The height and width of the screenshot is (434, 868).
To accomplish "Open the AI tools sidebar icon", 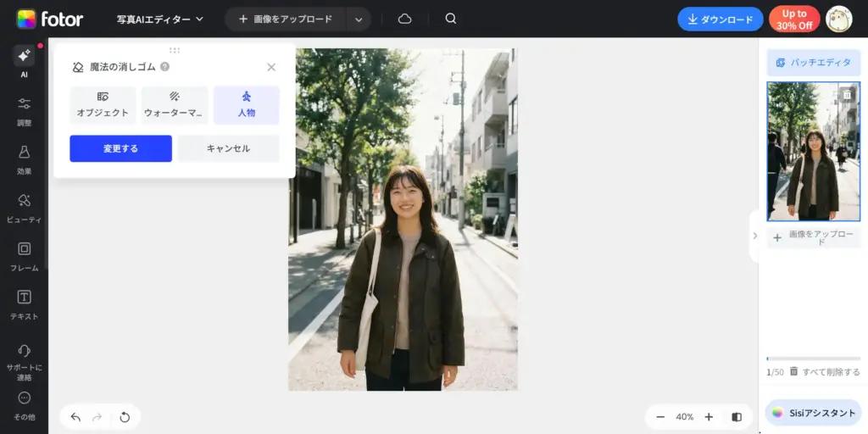I will click(24, 56).
